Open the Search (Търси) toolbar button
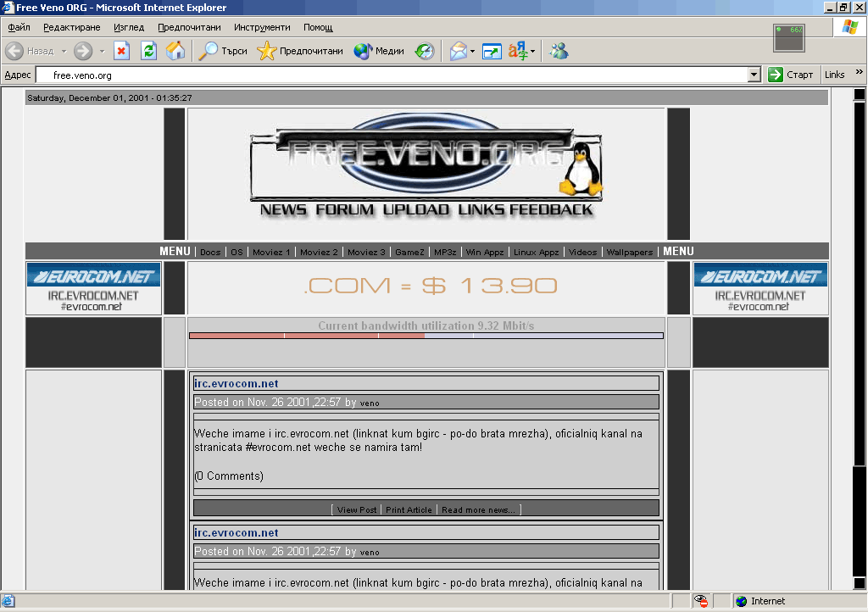868x612 pixels. (x=223, y=51)
